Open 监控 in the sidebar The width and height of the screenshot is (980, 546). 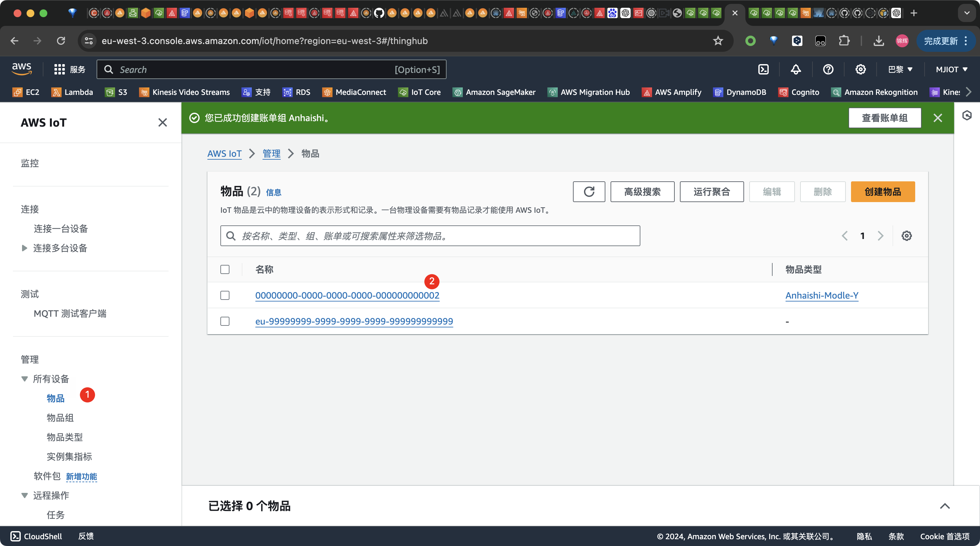tap(30, 163)
